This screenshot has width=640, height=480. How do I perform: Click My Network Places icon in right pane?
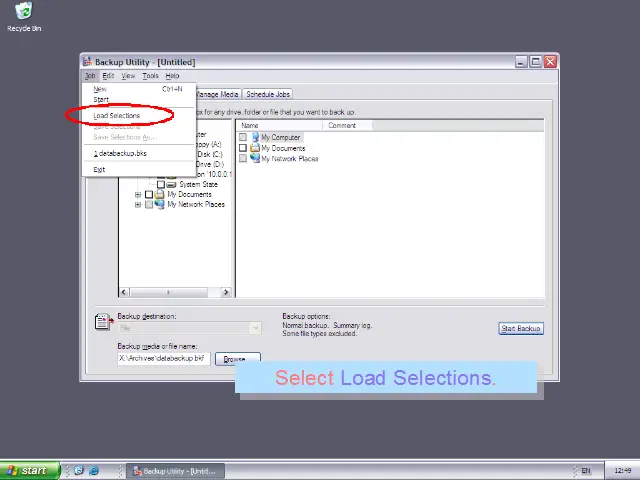pyautogui.click(x=255, y=159)
